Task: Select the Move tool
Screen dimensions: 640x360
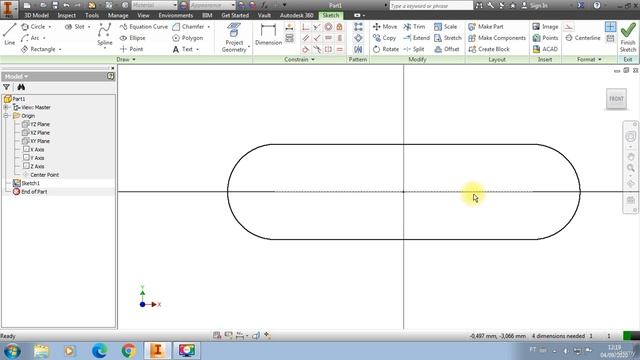Action: [x=384, y=27]
